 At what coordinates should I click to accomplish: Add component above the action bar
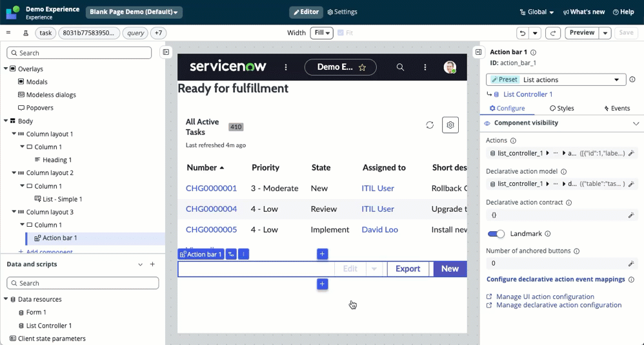coord(322,254)
